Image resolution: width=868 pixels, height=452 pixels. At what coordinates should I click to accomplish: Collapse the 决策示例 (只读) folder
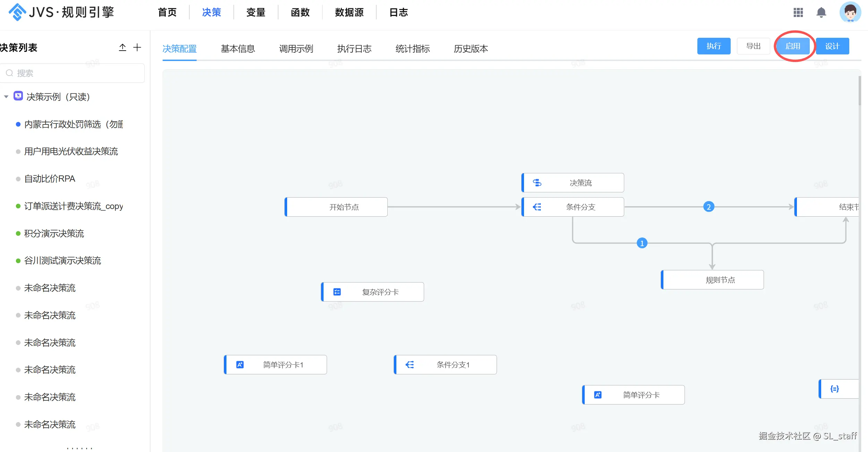pos(6,97)
